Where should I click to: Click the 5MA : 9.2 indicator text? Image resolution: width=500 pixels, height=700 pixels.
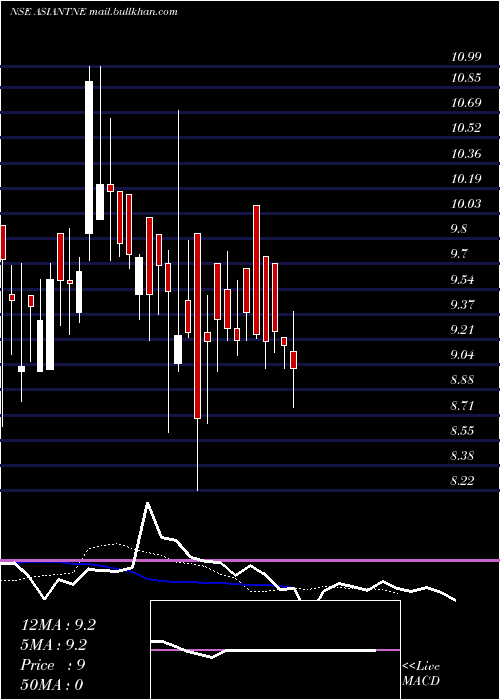54,645
